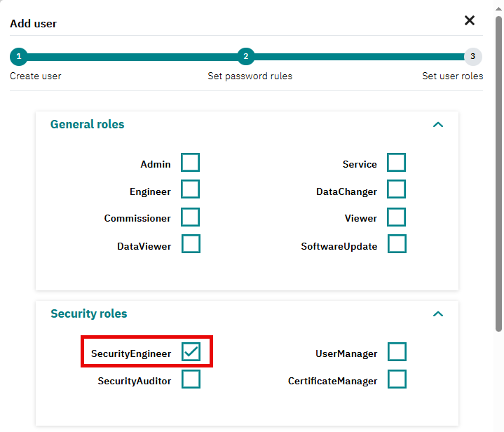Select step 3 Set user roles
The image size is (504, 432).
click(473, 57)
